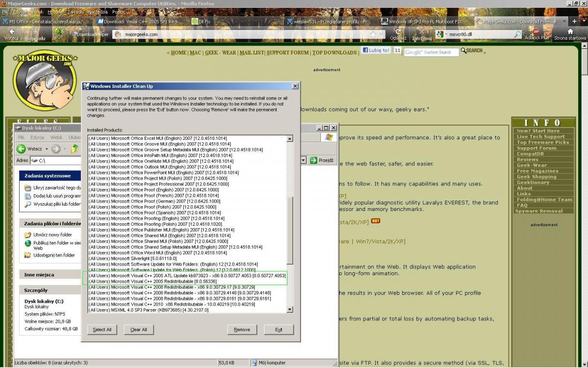The image size is (588, 368).
Task: Click Remove button in Clean Up dialog
Action: [242, 330]
